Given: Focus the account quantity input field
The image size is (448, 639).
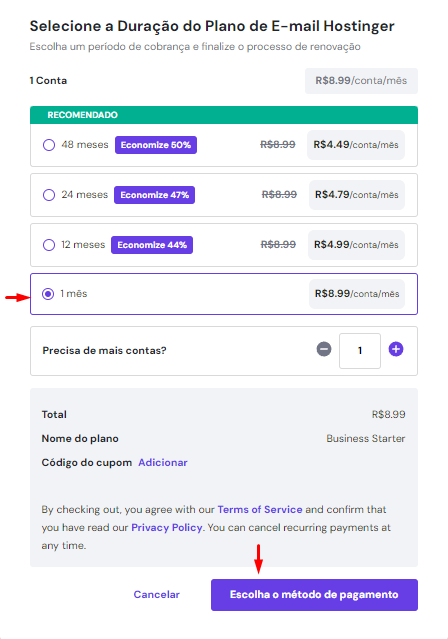Looking at the screenshot, I should point(360,351).
